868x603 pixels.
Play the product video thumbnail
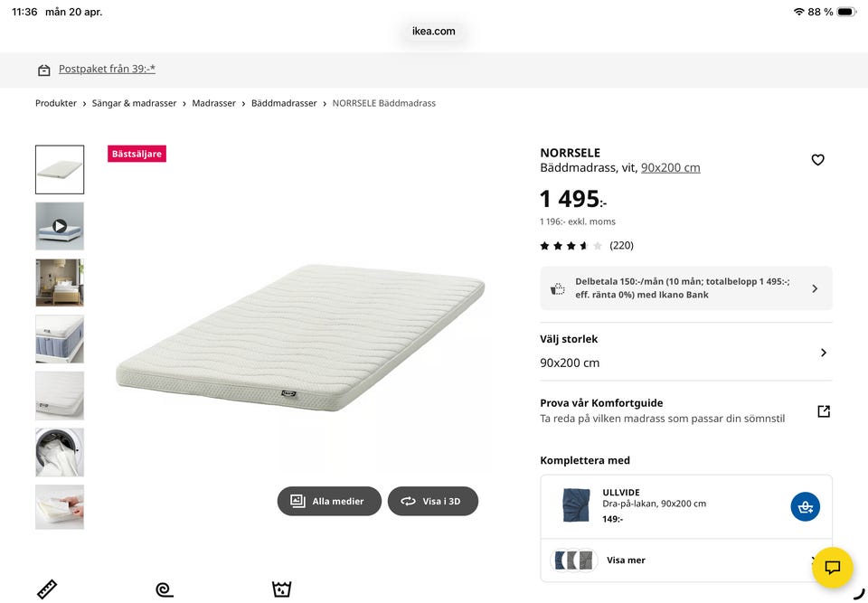(60, 226)
